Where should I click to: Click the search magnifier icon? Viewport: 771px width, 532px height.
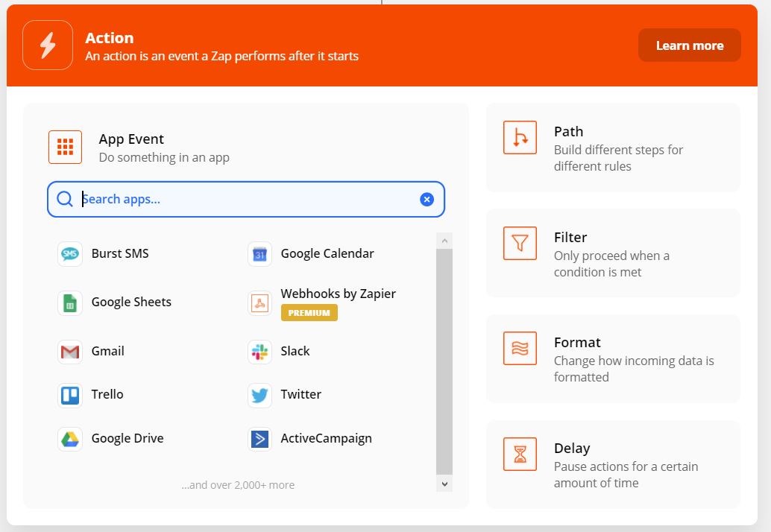(x=64, y=199)
